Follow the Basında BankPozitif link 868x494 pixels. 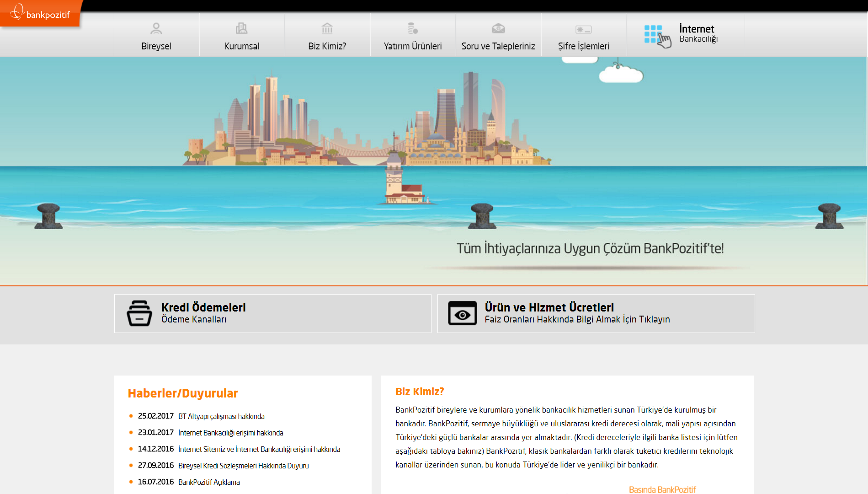coord(662,489)
